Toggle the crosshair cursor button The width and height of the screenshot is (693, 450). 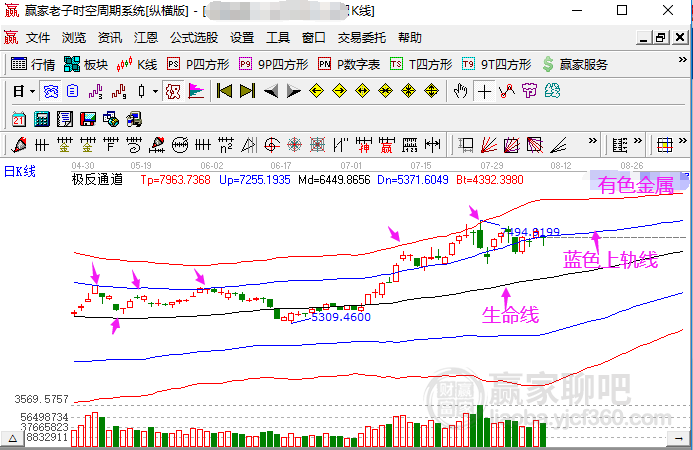tap(484, 92)
